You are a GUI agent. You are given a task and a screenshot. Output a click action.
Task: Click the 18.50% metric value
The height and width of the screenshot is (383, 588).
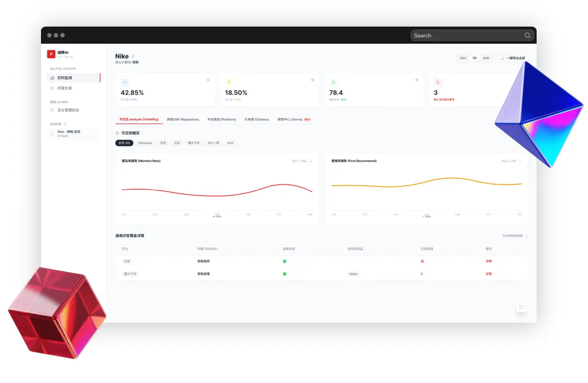[x=236, y=93]
